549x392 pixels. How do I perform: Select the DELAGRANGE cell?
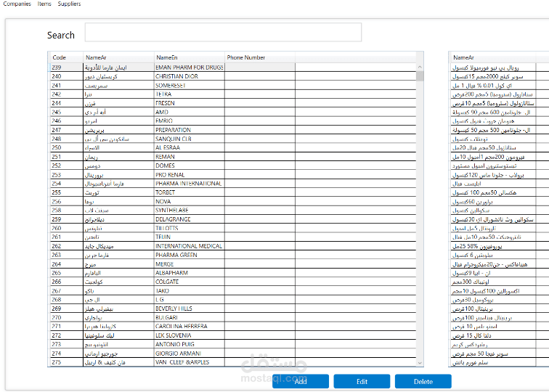point(190,219)
